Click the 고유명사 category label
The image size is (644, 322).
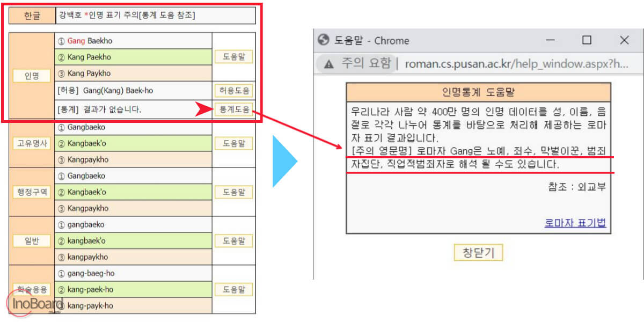pos(32,143)
